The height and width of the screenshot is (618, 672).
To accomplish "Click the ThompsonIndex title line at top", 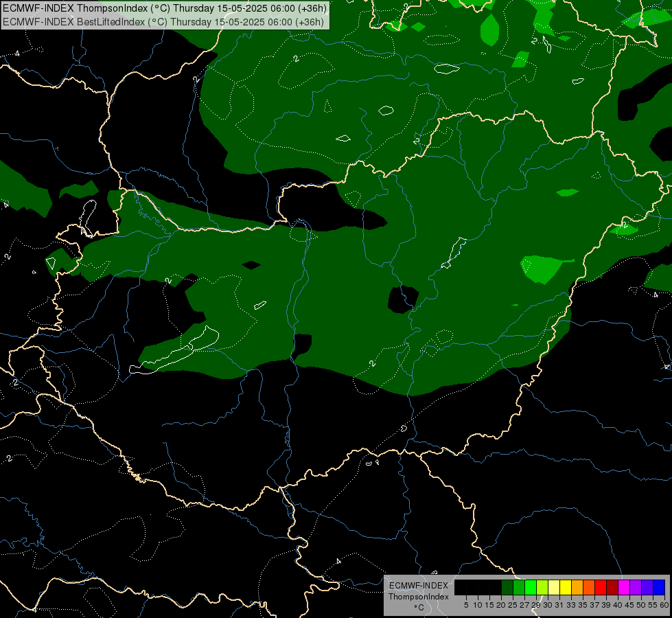I will pyautogui.click(x=165, y=8).
